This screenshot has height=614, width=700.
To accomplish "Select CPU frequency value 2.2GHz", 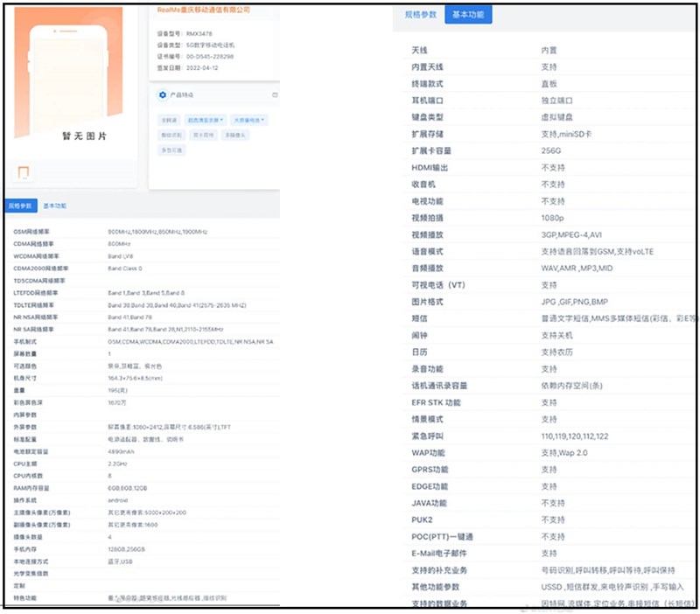I will pos(117,464).
